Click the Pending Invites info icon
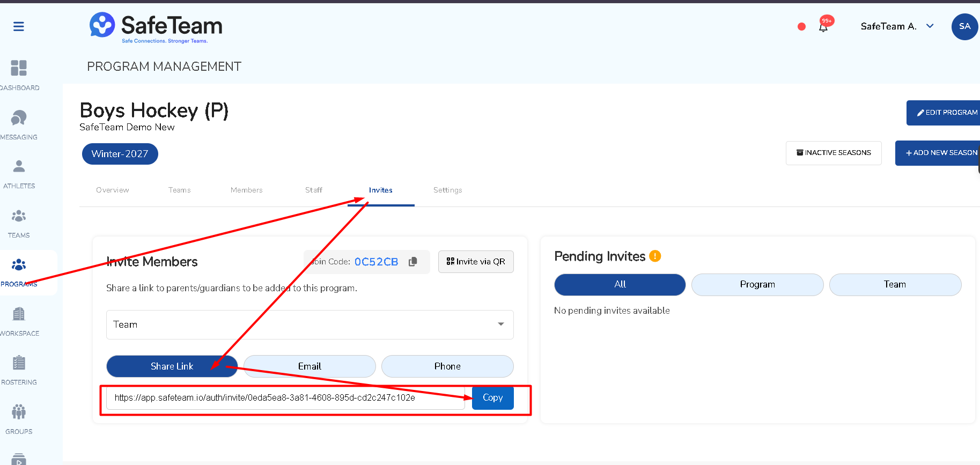Screen dimensions: 980x465 click(x=655, y=256)
